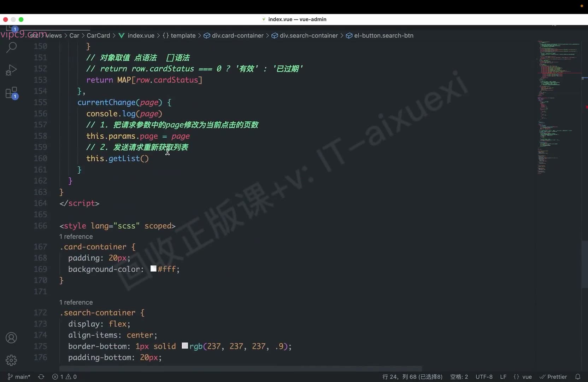588x382 pixels.
Task: Select the Car breadcrumb segment
Action: (74, 35)
